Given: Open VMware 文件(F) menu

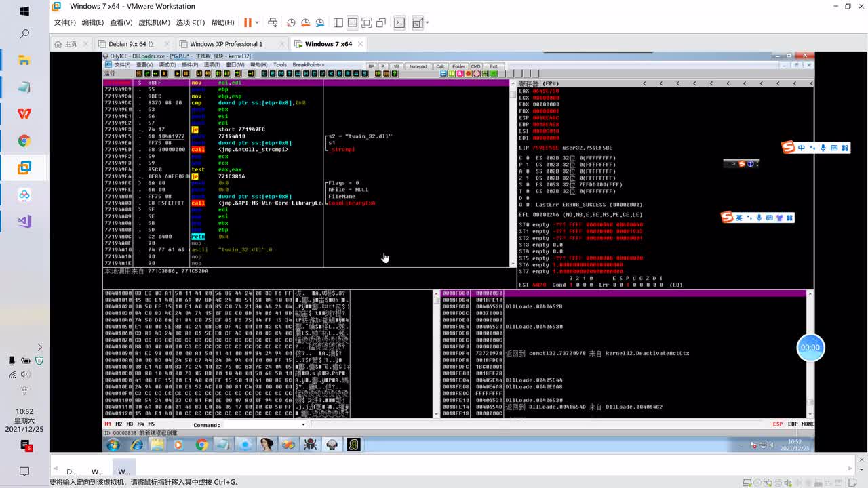Looking at the screenshot, I should click(65, 22).
